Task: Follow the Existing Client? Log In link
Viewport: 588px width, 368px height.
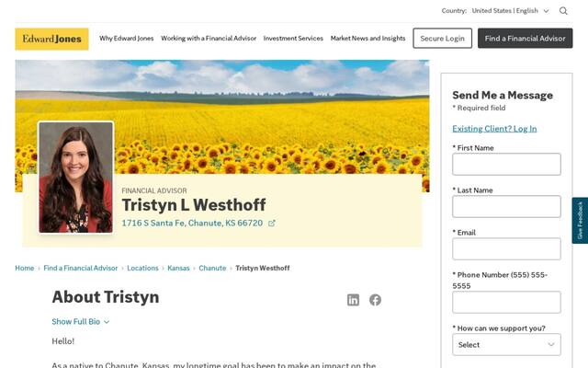Action: [494, 129]
